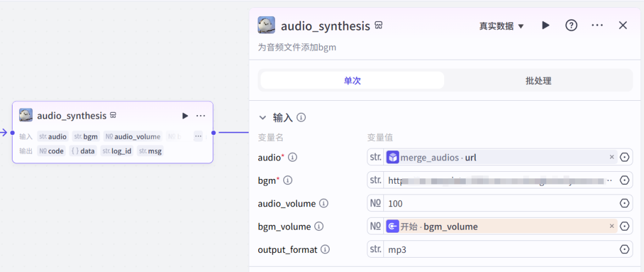Open the help icon in the panel header
Screen dimensions: 644x272
(571, 26)
